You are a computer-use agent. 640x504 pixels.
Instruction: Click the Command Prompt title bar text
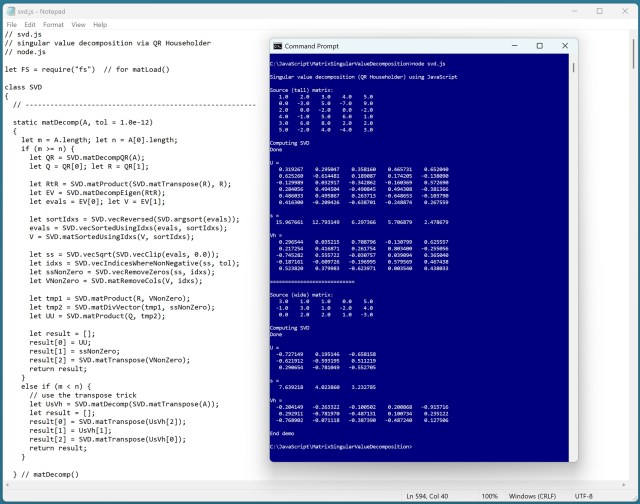pyautogui.click(x=311, y=46)
